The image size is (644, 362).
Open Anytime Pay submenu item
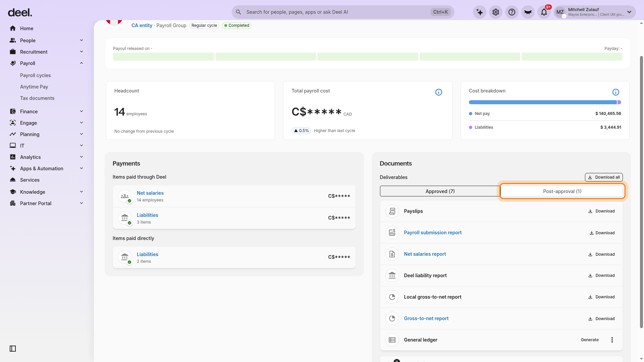coord(34,87)
